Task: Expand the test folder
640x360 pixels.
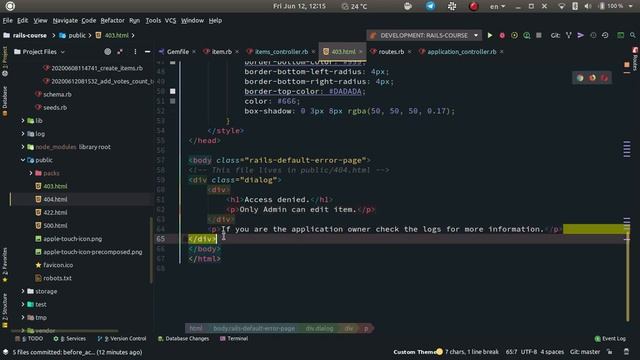Action: pyautogui.click(x=23, y=304)
